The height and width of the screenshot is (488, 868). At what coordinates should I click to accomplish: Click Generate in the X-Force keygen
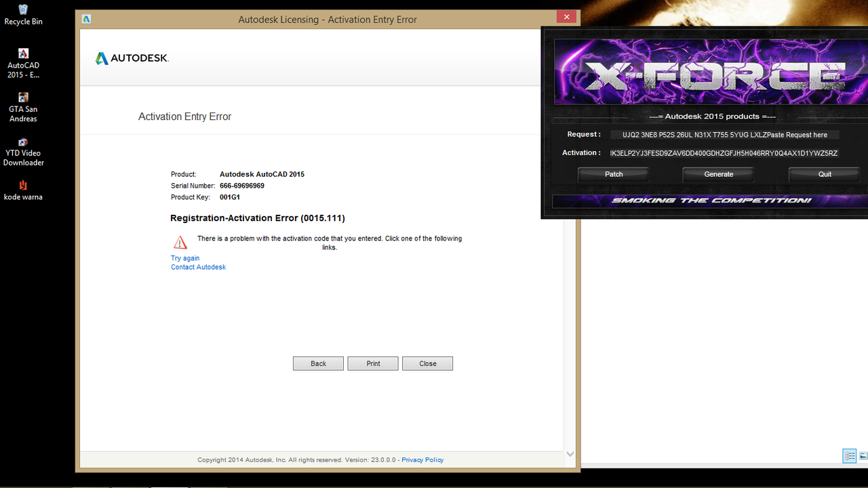click(719, 174)
